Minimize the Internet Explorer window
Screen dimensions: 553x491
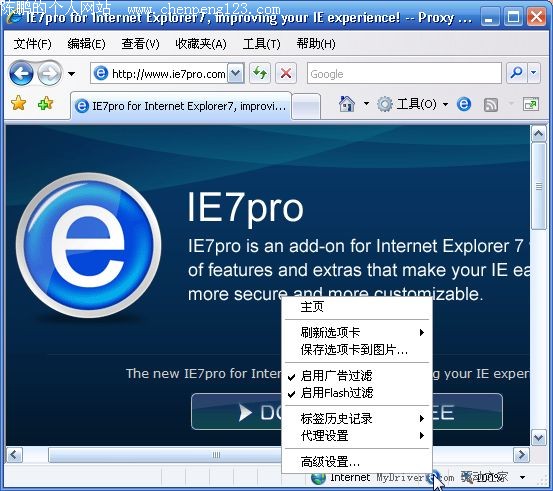click(490, 17)
